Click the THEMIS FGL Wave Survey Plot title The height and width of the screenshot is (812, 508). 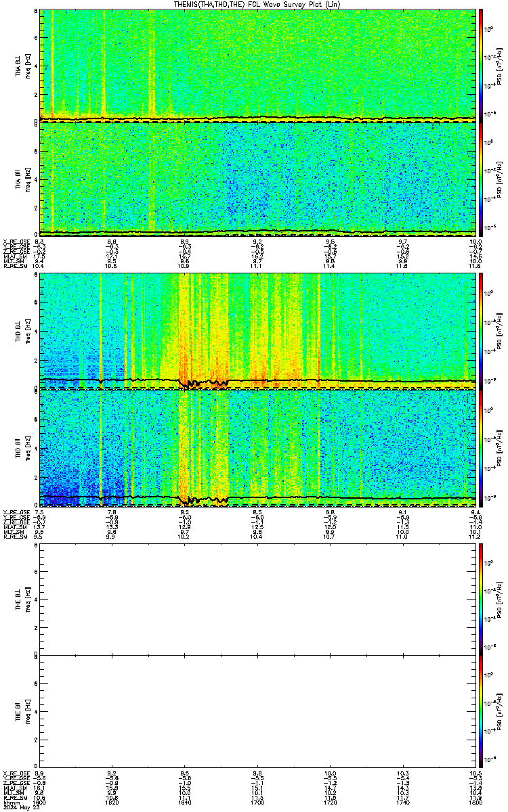257,4
